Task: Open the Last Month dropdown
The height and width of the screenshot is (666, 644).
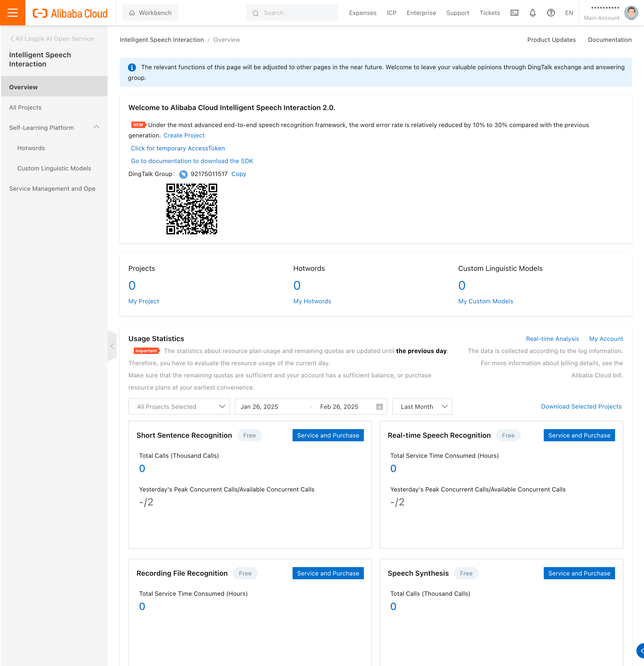Action: click(422, 407)
